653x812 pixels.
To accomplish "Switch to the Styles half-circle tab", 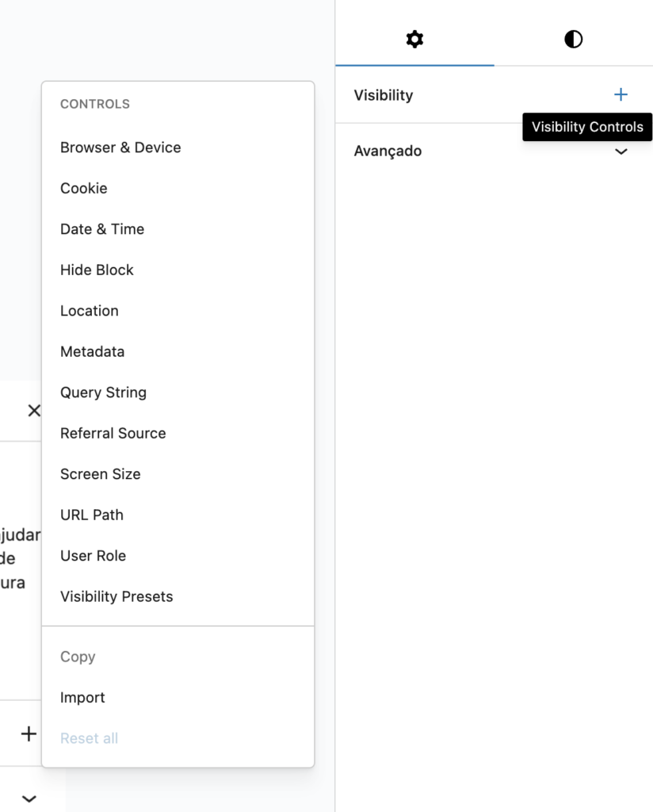I will click(573, 40).
